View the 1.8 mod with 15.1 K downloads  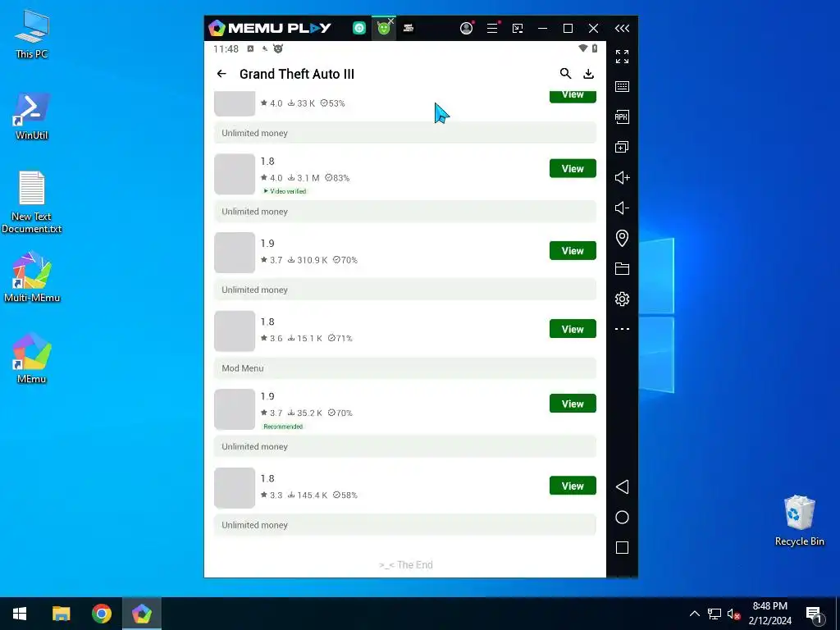click(x=573, y=329)
